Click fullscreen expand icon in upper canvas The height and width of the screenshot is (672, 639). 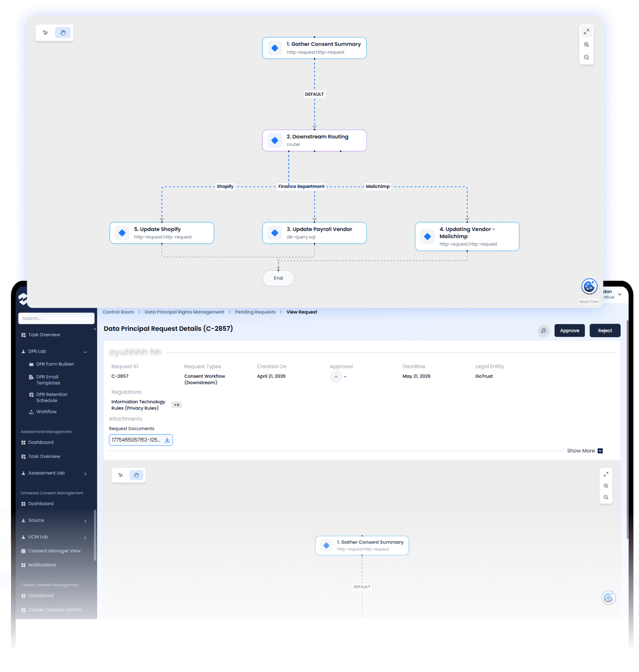[x=586, y=32]
